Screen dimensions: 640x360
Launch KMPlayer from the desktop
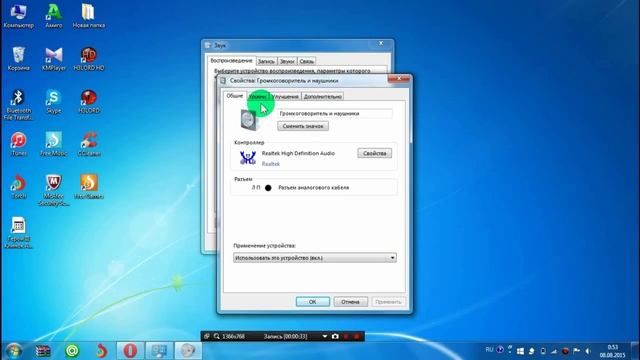53,58
